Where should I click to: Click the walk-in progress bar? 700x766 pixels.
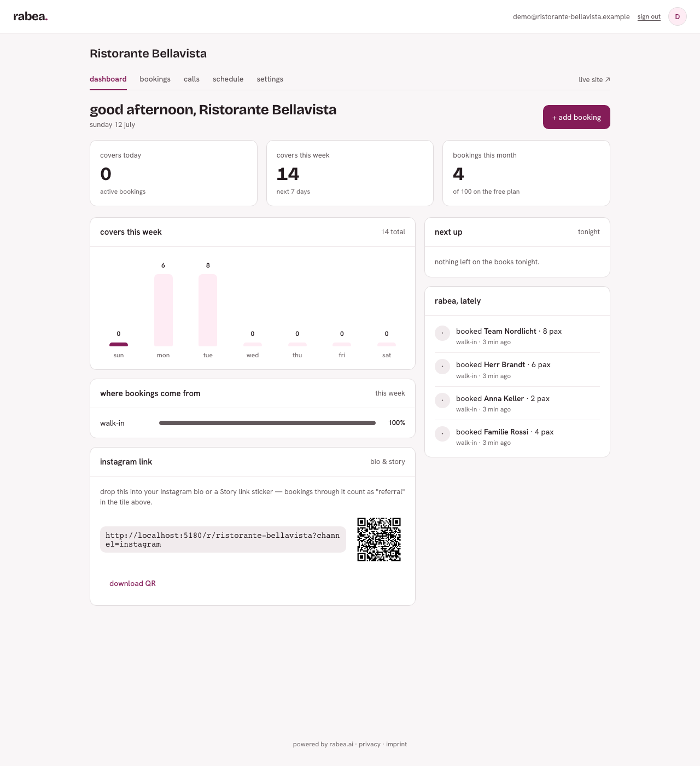pyautogui.click(x=267, y=423)
